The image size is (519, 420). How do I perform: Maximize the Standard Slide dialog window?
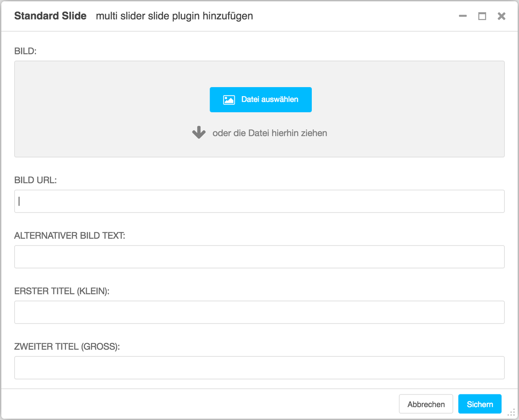tap(482, 16)
